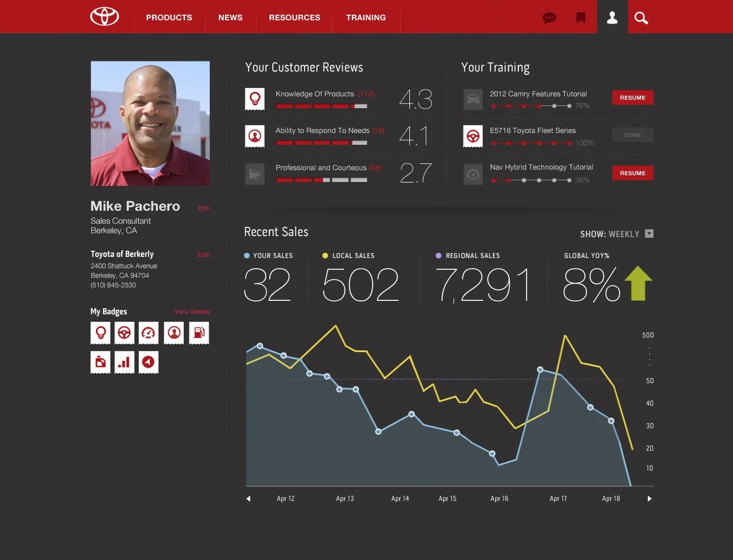Open the steering wheel badge under My Badges
Screen dimensions: 733x560
tap(125, 333)
